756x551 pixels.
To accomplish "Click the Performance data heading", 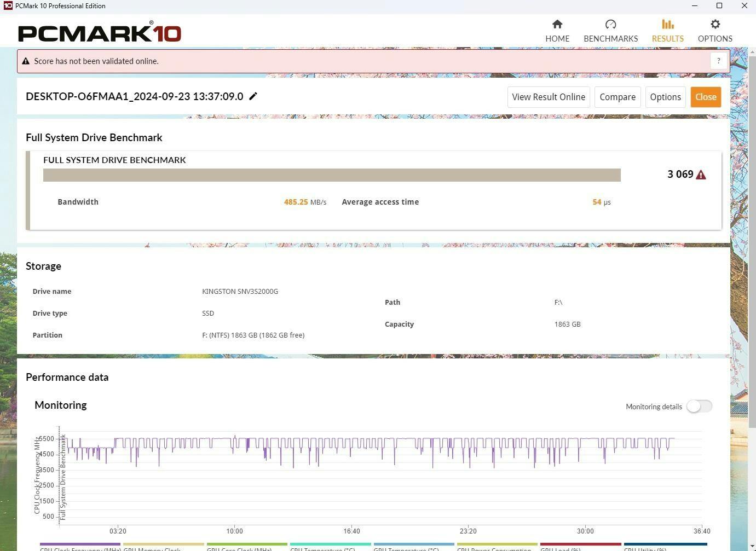I will (x=67, y=377).
